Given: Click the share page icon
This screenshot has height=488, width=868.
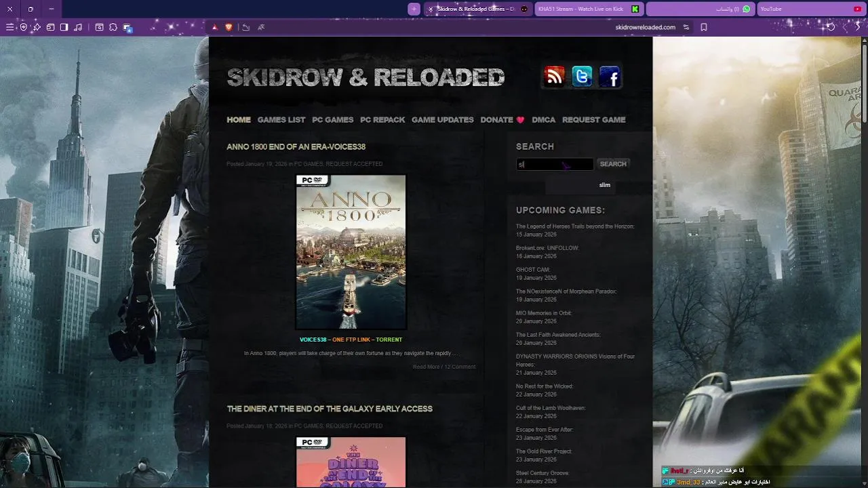Looking at the screenshot, I should [x=245, y=27].
